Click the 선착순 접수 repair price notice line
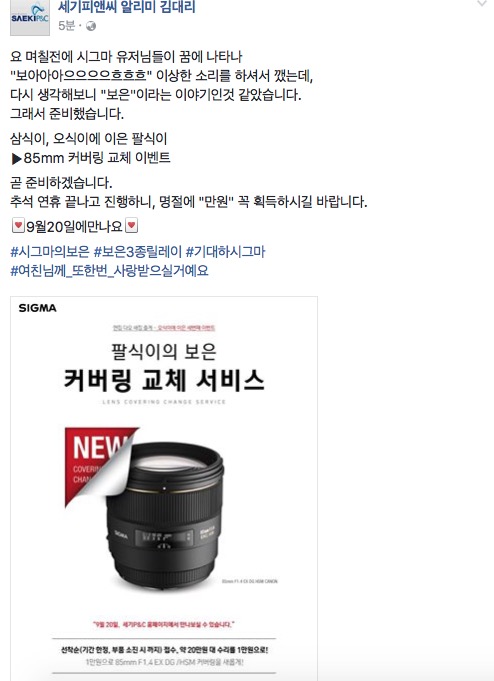This screenshot has height=681, width=494. coord(164,650)
